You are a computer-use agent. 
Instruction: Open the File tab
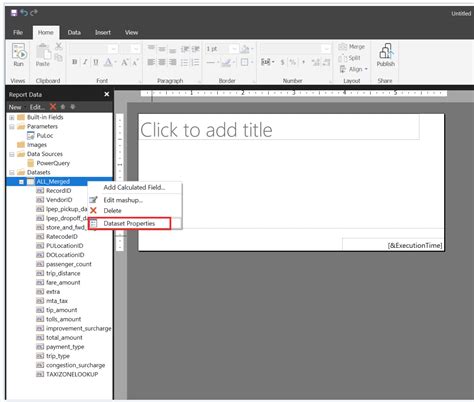pyautogui.click(x=18, y=32)
